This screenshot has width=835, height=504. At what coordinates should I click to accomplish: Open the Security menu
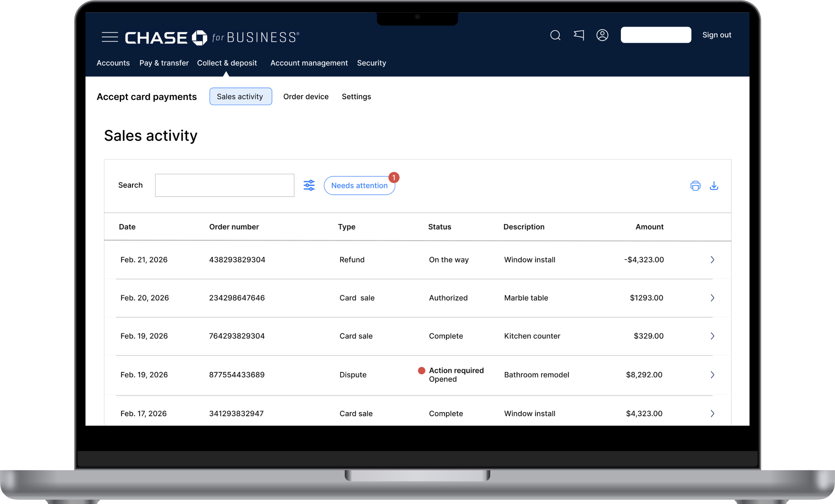pyautogui.click(x=371, y=63)
